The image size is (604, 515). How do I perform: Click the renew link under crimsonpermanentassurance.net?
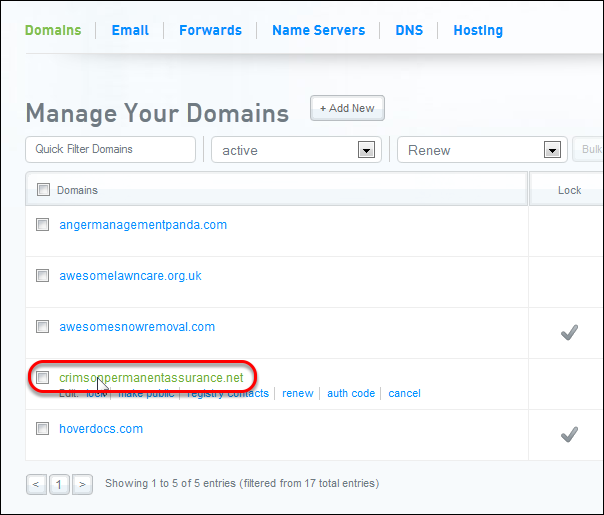coord(297,394)
